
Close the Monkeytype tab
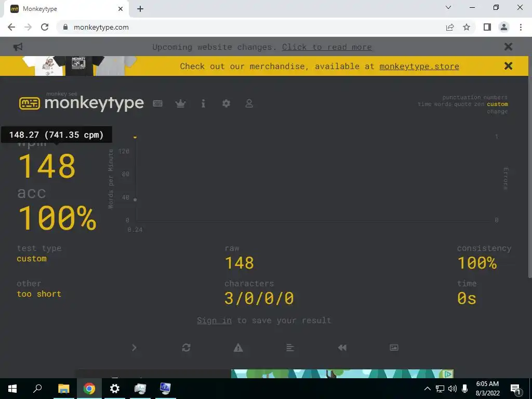point(121,9)
